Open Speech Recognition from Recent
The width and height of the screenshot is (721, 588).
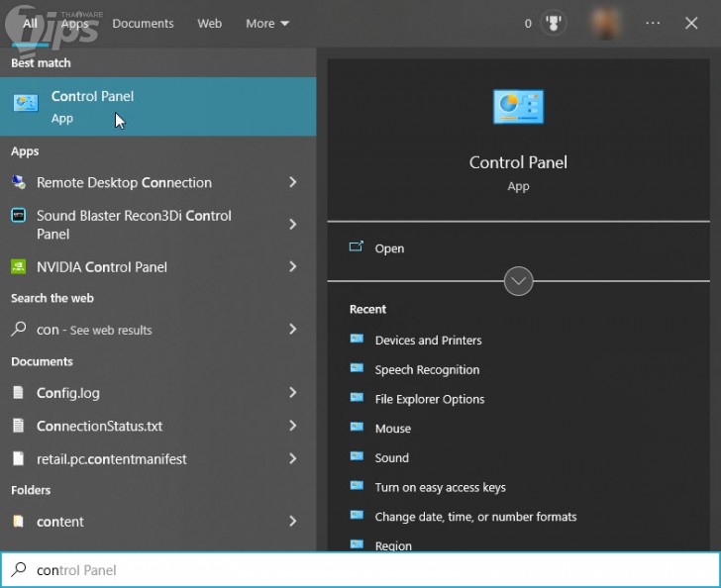[x=427, y=369]
